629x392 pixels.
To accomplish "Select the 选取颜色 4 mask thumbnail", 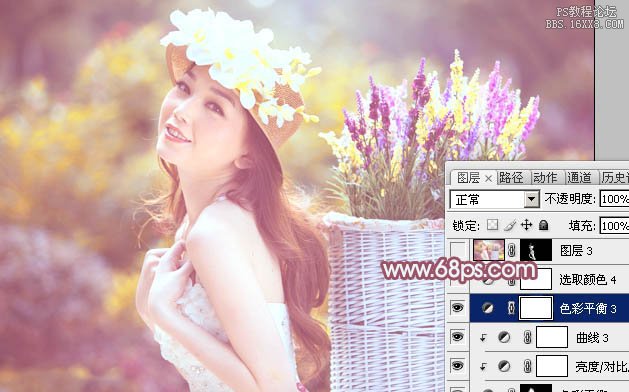I will (x=536, y=280).
